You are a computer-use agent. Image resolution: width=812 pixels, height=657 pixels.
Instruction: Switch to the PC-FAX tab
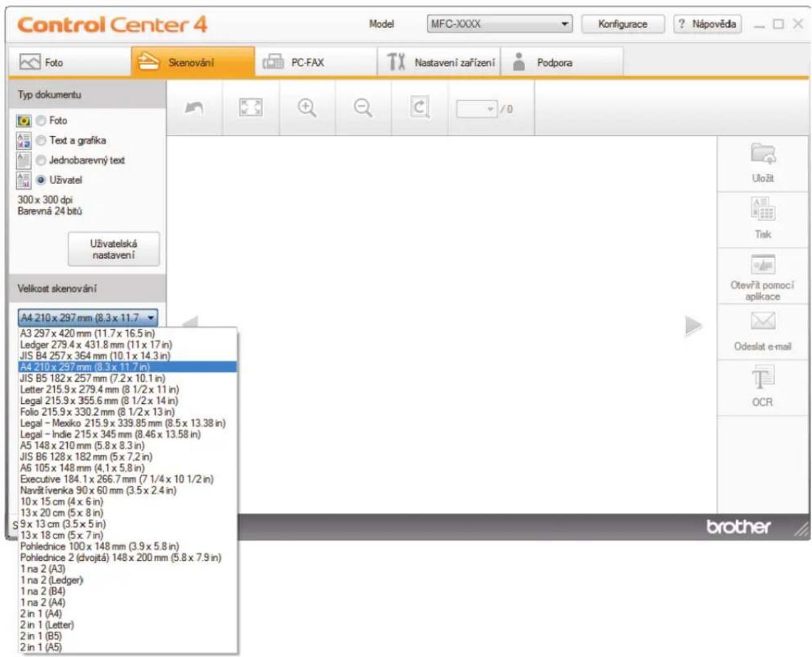click(315, 62)
